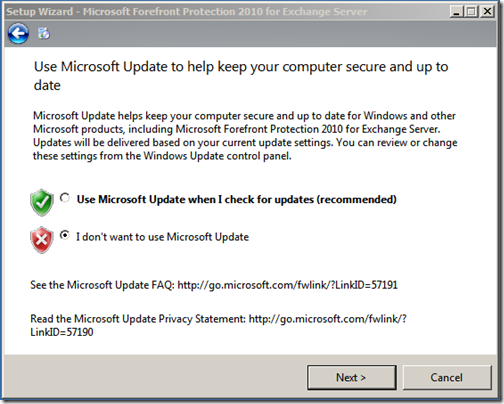The image size is (504, 404).
Task: Cancel the Forefront setup wizard
Action: coord(447,377)
